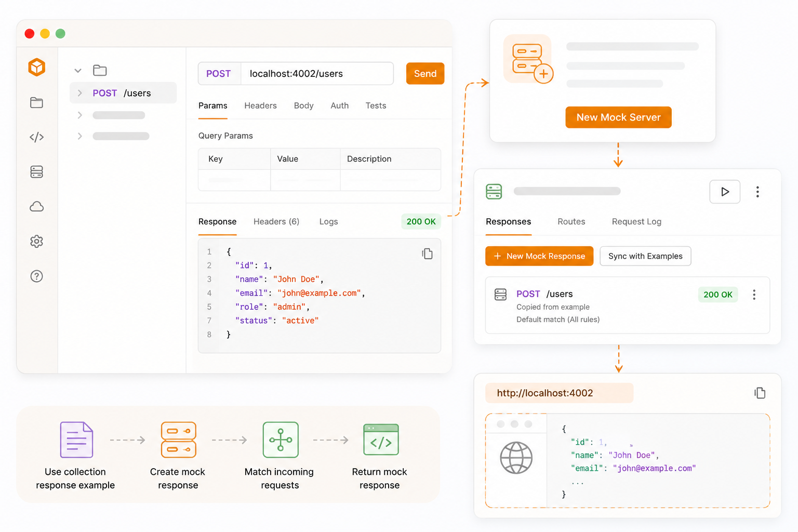The height and width of the screenshot is (532, 798).
Task: Select the Responses tab in mock server
Action: coord(508,221)
